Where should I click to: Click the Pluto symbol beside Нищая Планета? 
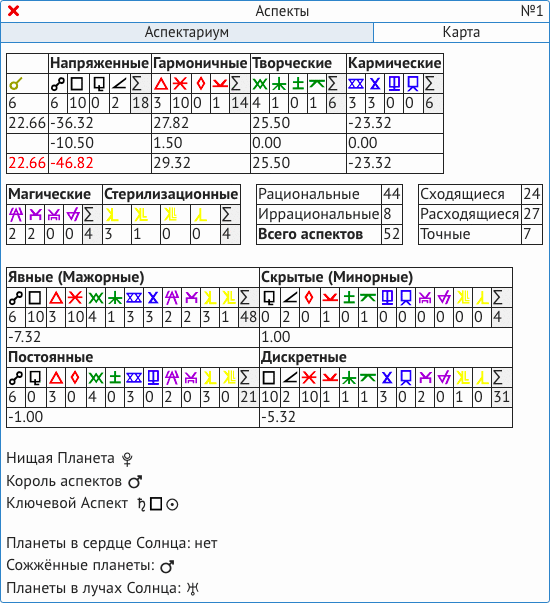127,459
